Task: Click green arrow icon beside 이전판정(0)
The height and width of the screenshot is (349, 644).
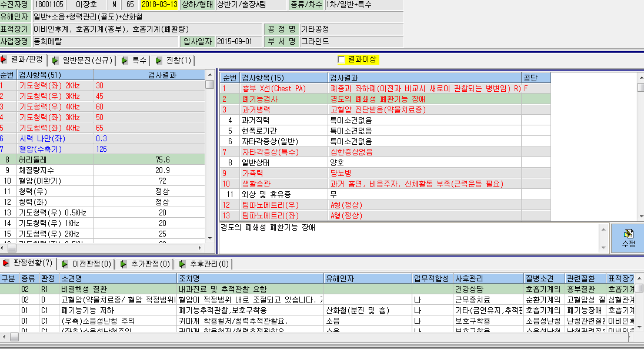Action: pos(65,264)
